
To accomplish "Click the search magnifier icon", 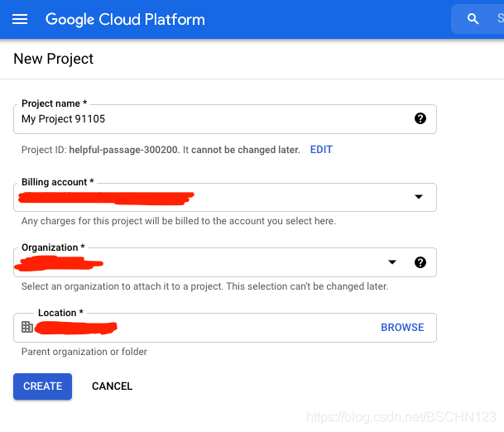I will tap(473, 19).
